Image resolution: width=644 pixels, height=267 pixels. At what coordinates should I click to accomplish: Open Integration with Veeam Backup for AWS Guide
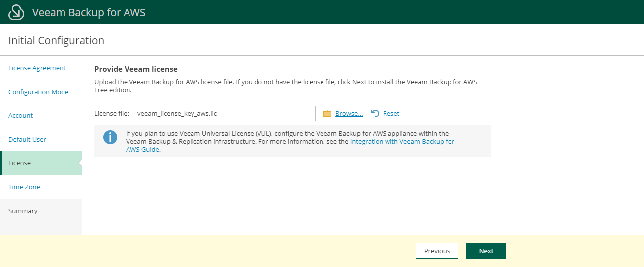pyautogui.click(x=402, y=142)
